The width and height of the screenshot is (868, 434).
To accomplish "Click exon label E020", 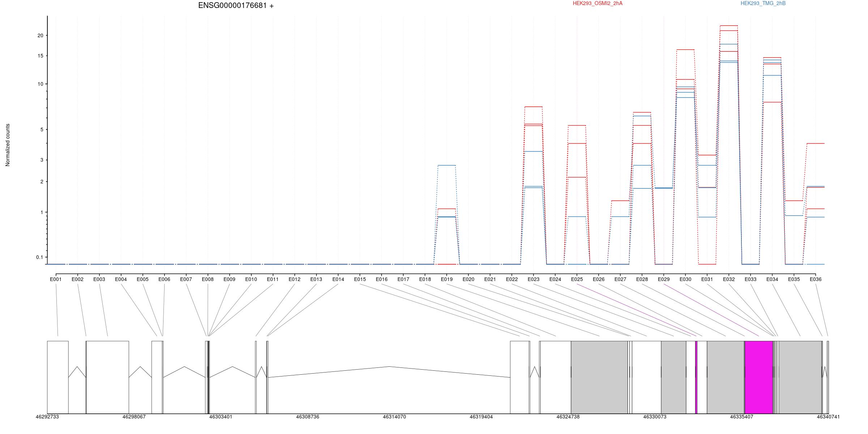I will [468, 279].
